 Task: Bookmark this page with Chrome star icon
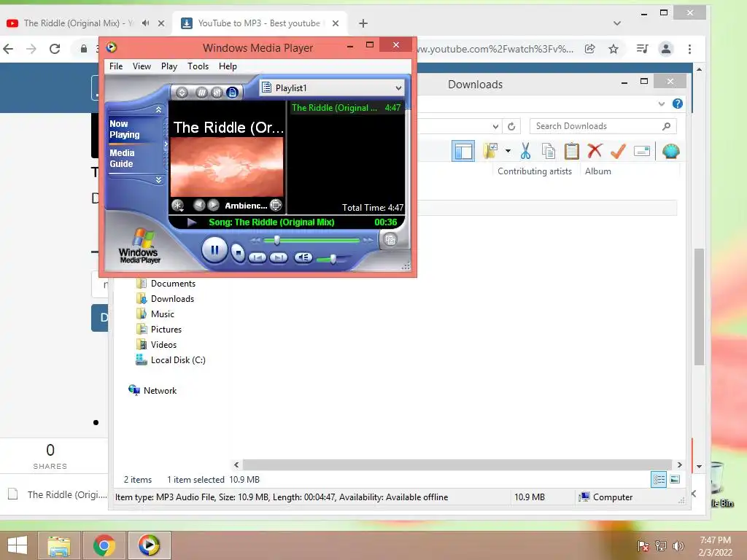tap(613, 49)
